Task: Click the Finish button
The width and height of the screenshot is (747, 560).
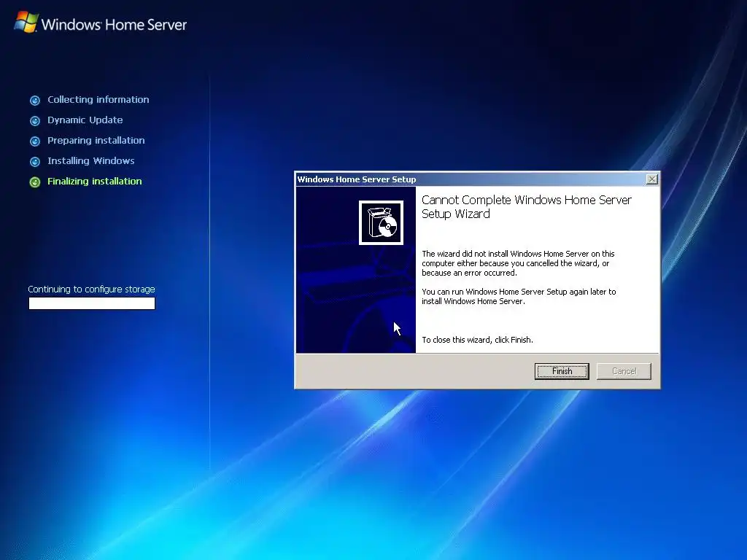Action: point(562,371)
